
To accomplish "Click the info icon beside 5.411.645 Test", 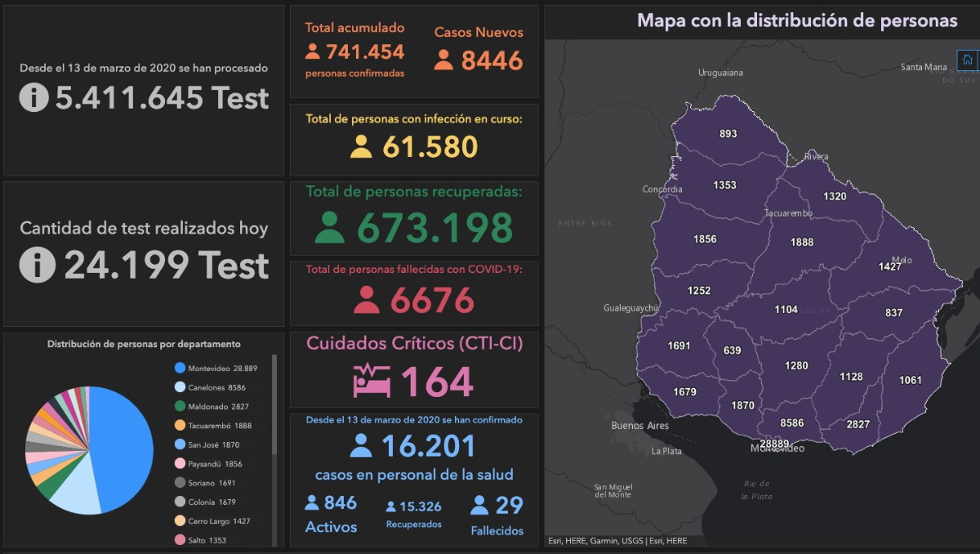I will point(34,98).
